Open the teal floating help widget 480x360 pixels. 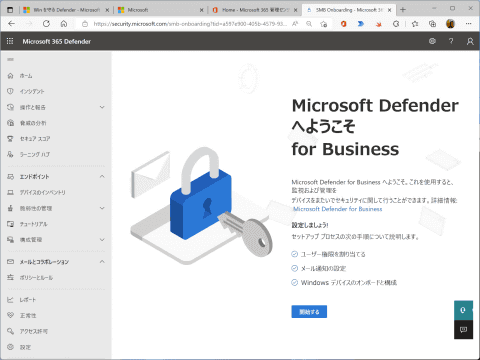click(x=463, y=310)
